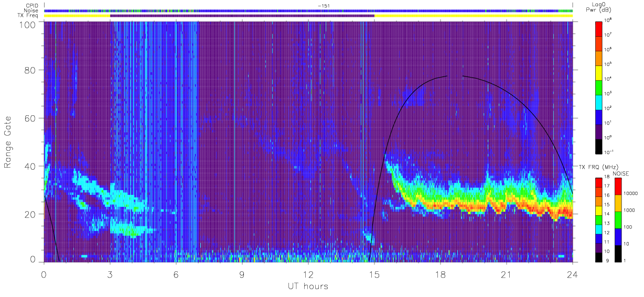The width and height of the screenshot is (644, 297).
Task: Click the "12" tick on UT hours axis
Action: (308, 274)
